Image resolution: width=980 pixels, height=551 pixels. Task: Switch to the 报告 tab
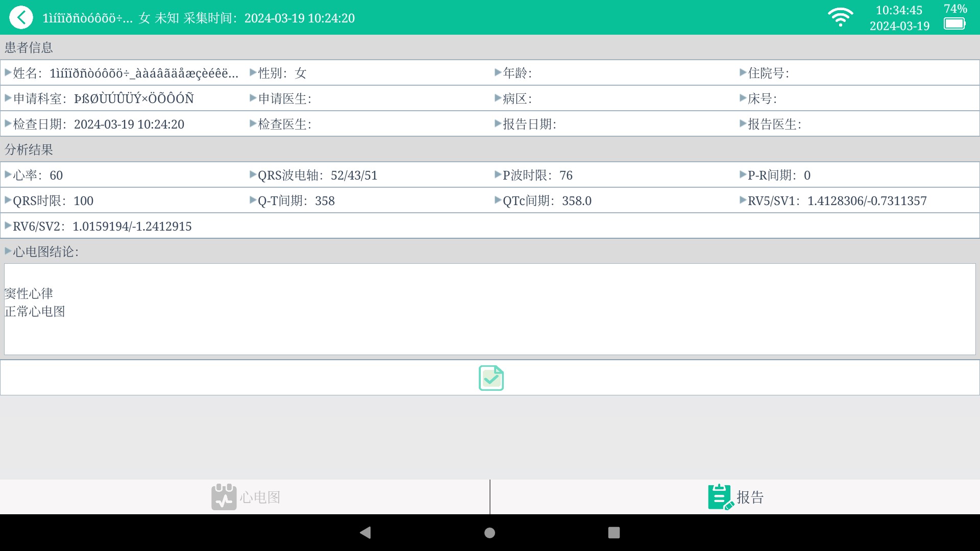[750, 497]
